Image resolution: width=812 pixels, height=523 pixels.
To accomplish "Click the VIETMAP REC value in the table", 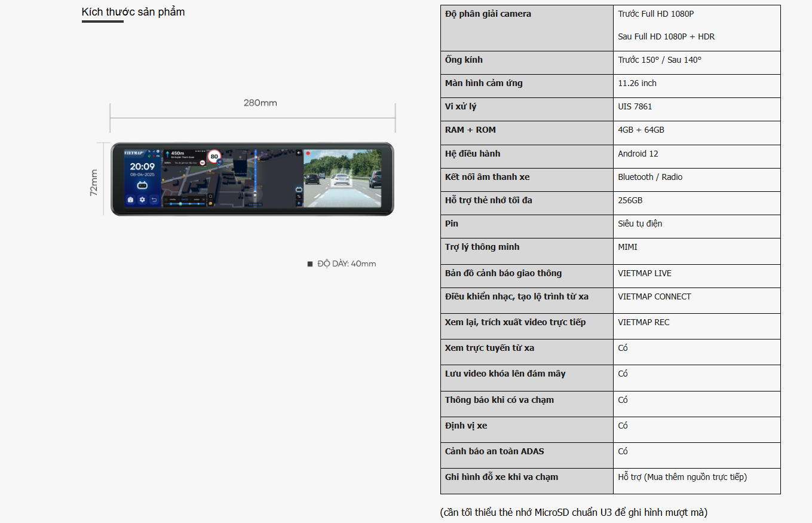I will pos(644,322).
